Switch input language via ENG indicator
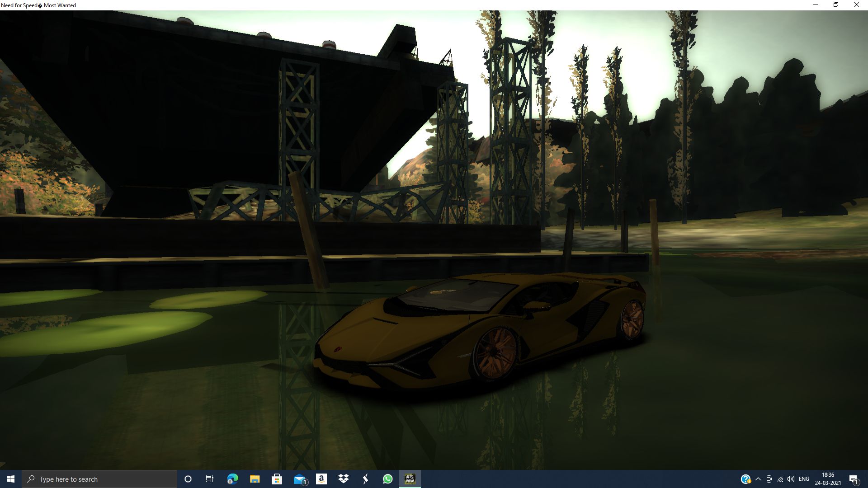Screen dimensions: 868x488 point(804,479)
